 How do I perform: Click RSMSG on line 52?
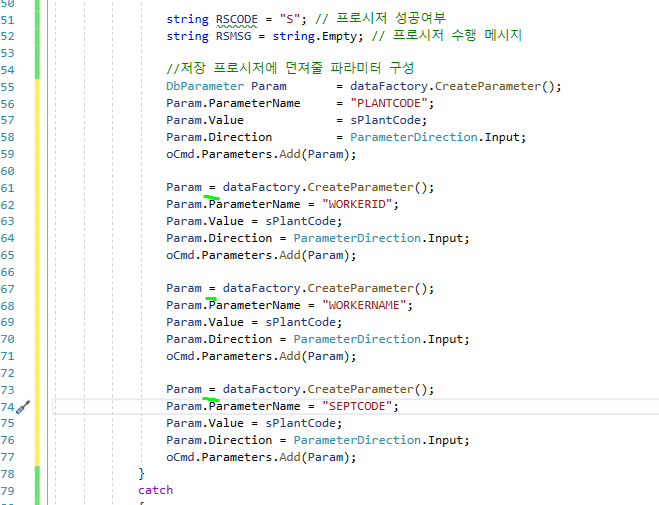pos(233,36)
